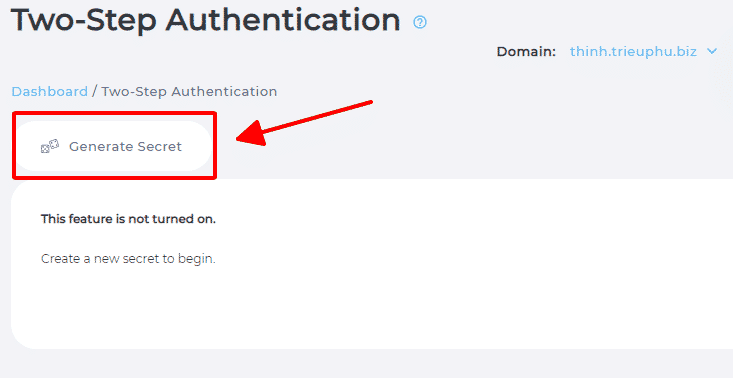This screenshot has width=733, height=378.
Task: Click the word "Secret" on the button
Action: [x=159, y=147]
